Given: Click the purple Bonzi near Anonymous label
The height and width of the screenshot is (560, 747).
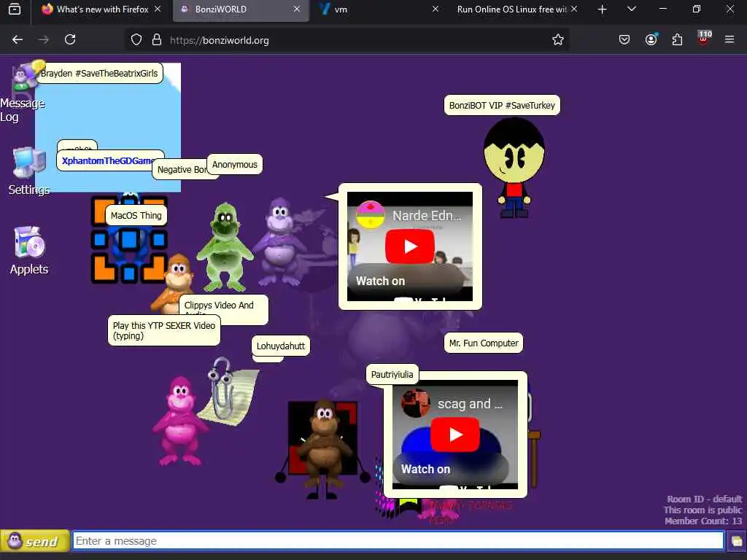Looking at the screenshot, I should tap(281, 242).
